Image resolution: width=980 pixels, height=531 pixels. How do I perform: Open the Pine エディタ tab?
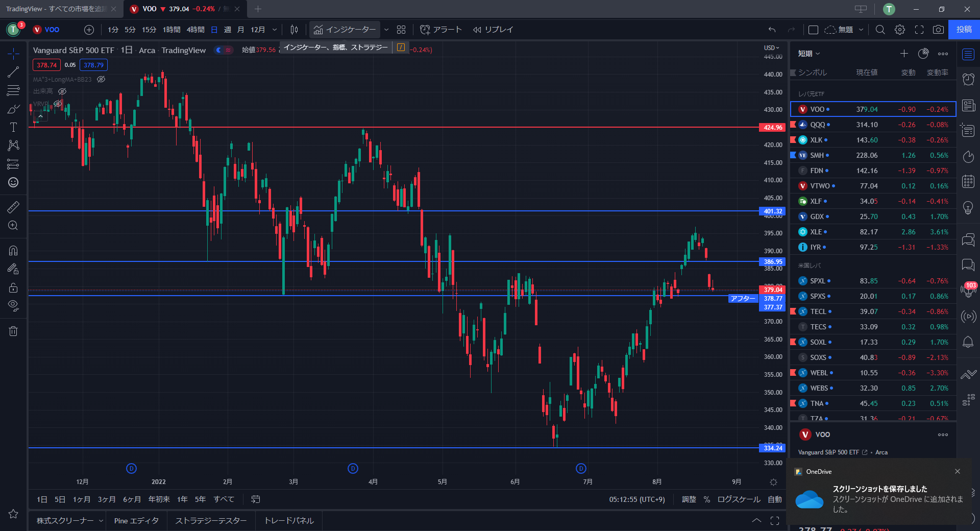pyautogui.click(x=136, y=521)
